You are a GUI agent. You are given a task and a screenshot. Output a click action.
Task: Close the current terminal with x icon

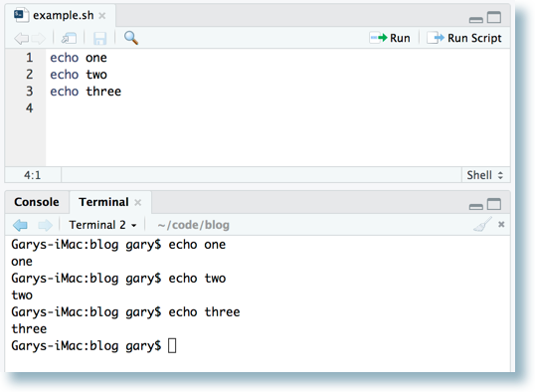501,224
